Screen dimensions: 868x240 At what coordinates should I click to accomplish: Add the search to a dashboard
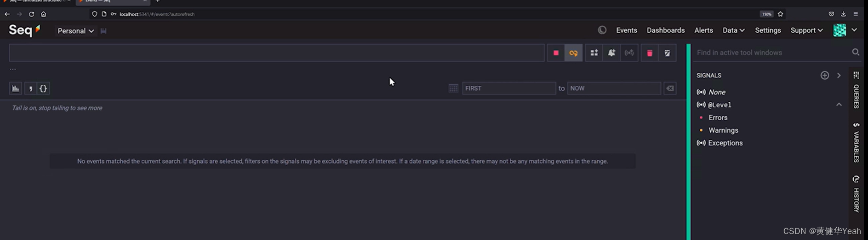pyautogui.click(x=594, y=53)
